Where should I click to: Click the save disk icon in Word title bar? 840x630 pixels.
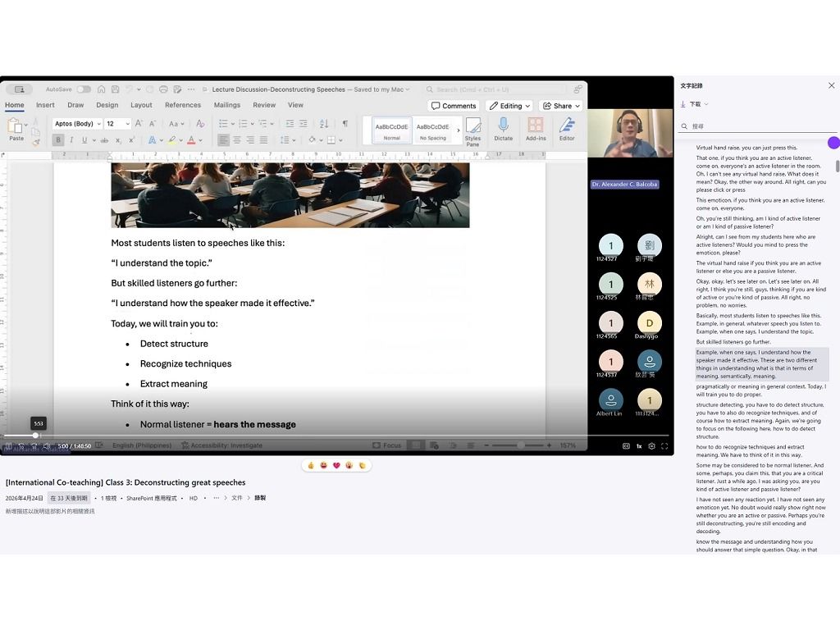(113, 89)
